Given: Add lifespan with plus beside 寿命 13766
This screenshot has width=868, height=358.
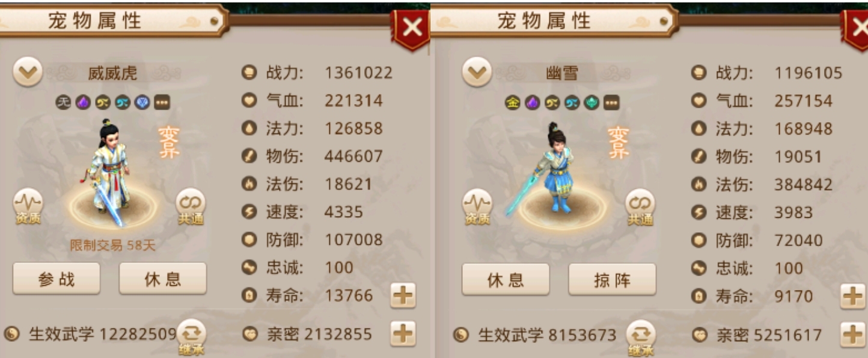Looking at the screenshot, I should click(x=403, y=295).
